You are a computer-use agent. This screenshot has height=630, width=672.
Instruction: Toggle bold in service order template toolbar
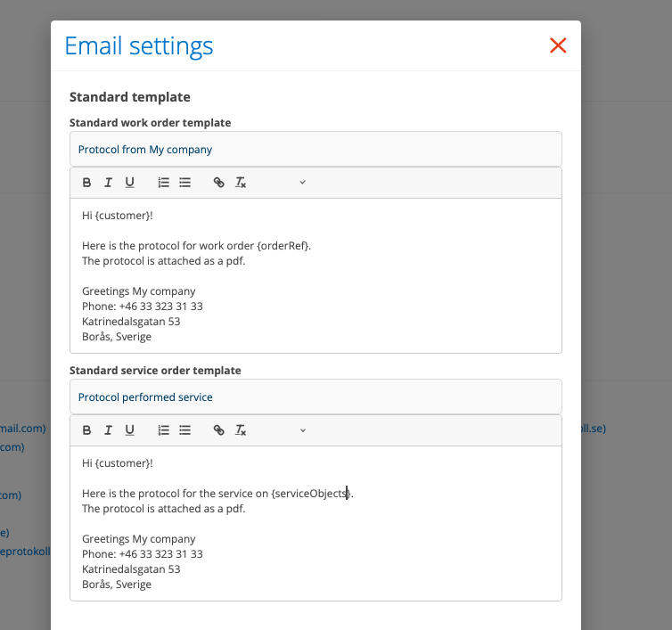point(86,430)
